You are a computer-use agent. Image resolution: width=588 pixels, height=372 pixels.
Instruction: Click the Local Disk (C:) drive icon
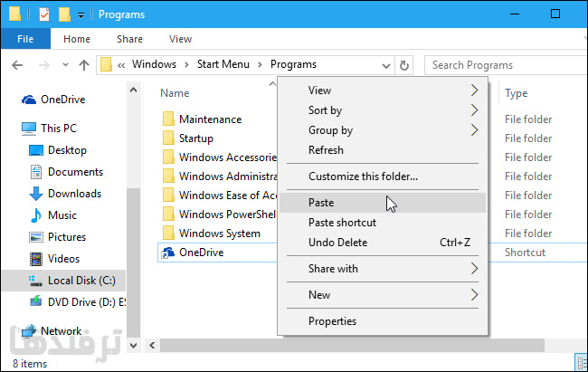coord(35,281)
